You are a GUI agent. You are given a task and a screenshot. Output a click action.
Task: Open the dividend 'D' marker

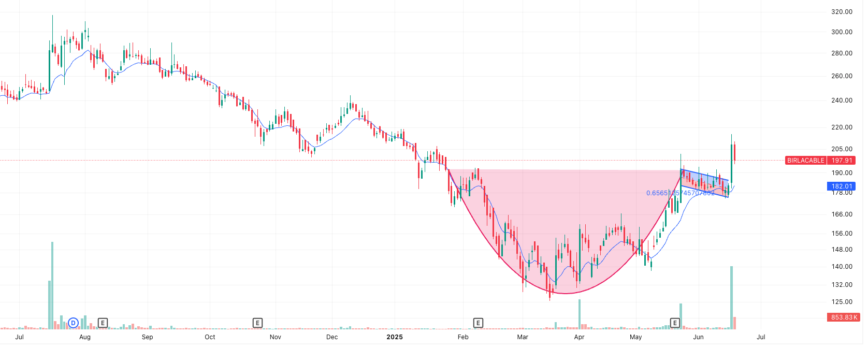(73, 323)
